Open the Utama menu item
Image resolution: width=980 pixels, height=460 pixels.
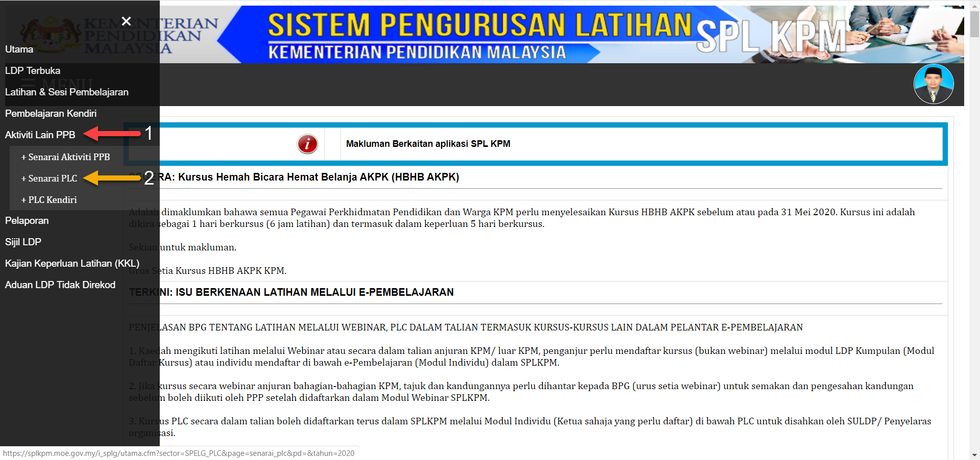coord(19,49)
